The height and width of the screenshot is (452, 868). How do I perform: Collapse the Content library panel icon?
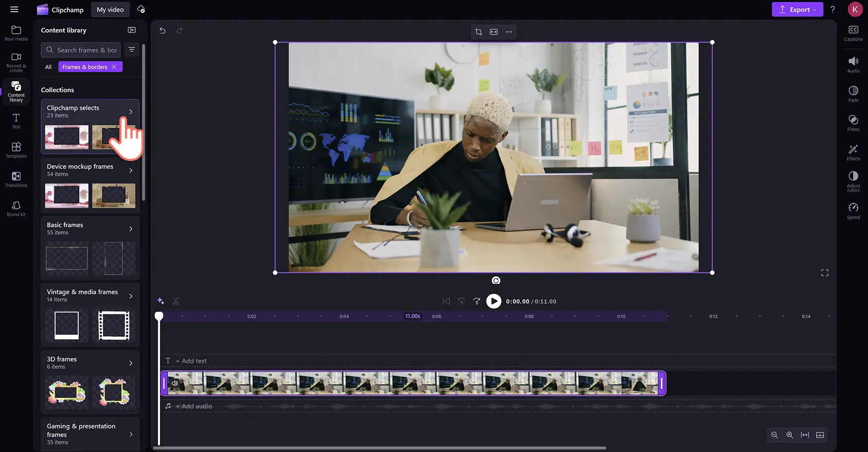pyautogui.click(x=132, y=30)
